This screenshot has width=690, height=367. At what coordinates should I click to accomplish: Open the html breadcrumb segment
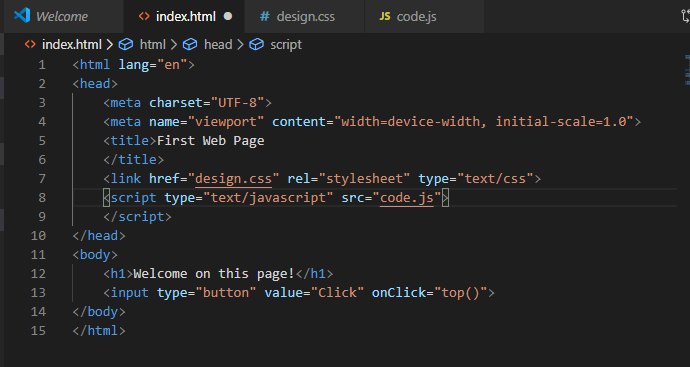click(153, 44)
